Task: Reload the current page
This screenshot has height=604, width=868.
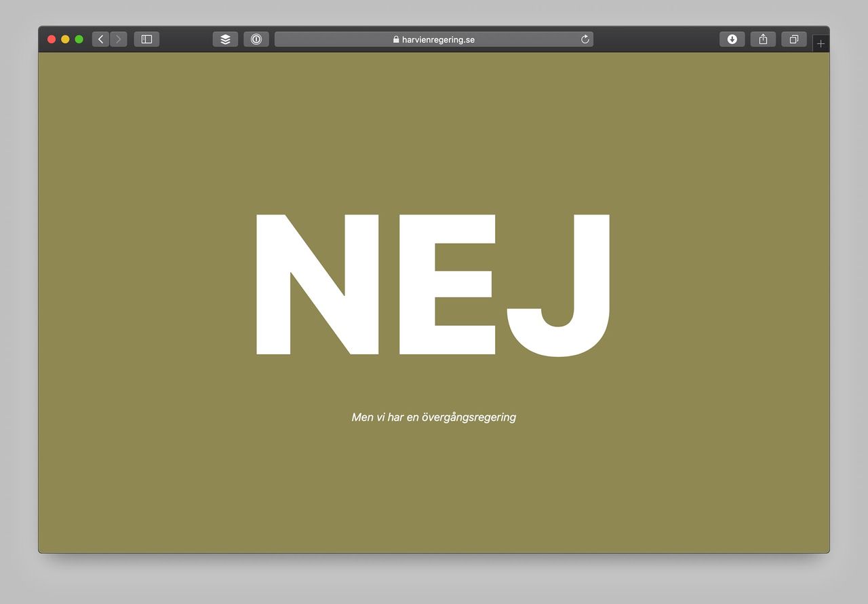Action: pyautogui.click(x=585, y=39)
